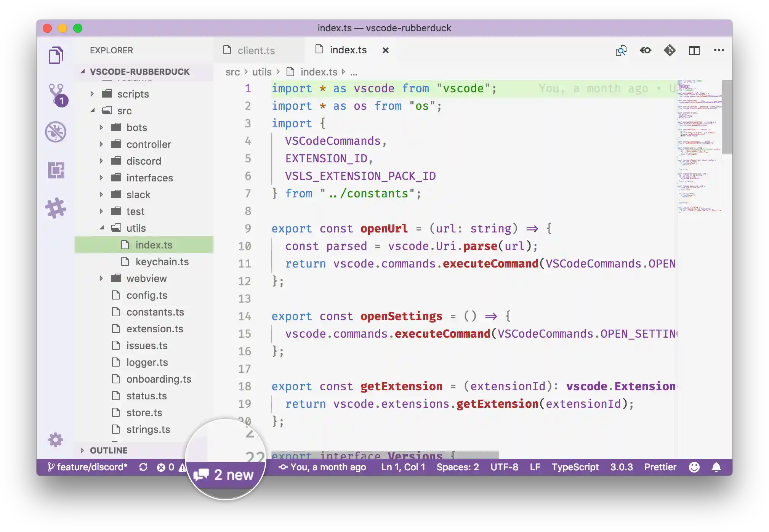Toggle split editor layout
The height and width of the screenshot is (532, 769).
click(x=694, y=50)
